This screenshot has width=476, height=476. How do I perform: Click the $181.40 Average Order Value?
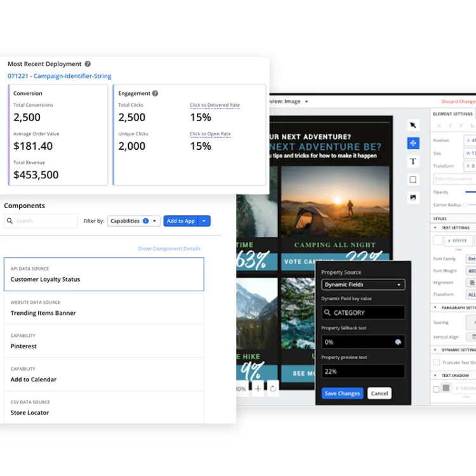pyautogui.click(x=33, y=146)
